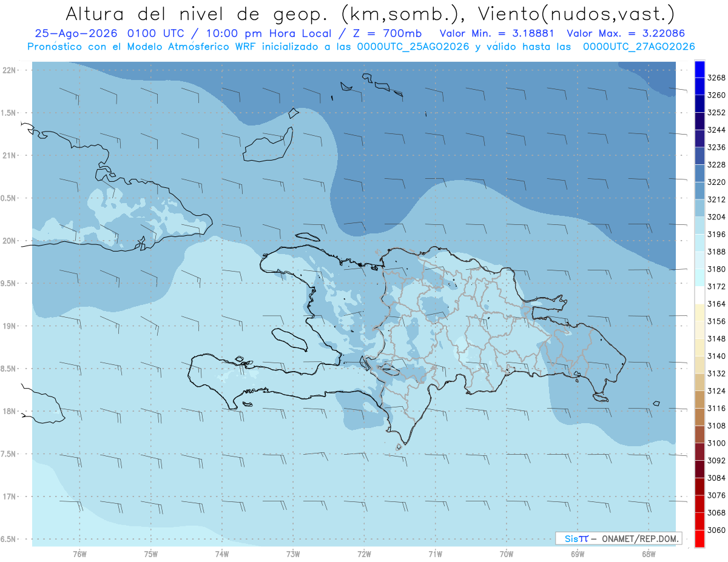Select the legend value '3108'

716,426
